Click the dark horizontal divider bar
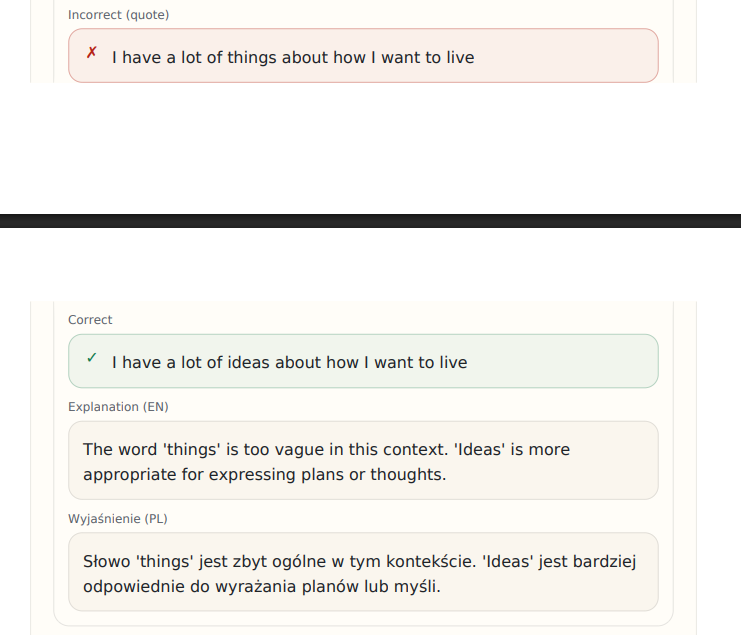Viewport: 741px width, 635px height. coord(370,221)
